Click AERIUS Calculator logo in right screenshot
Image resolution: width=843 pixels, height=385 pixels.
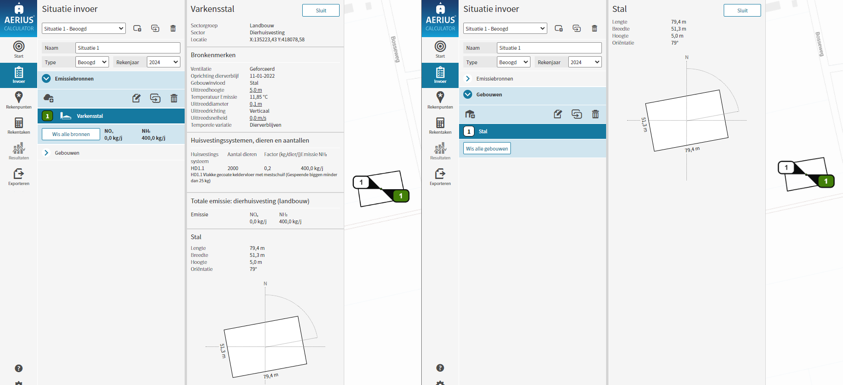pos(440,17)
